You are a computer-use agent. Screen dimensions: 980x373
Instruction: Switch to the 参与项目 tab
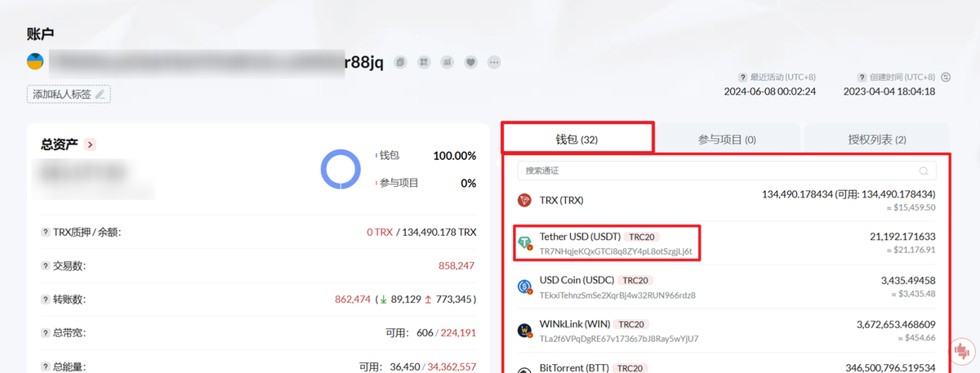point(728,140)
